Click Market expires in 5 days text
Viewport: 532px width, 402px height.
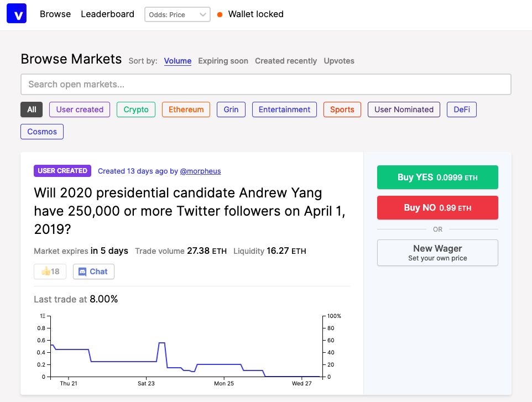pyautogui.click(x=81, y=251)
